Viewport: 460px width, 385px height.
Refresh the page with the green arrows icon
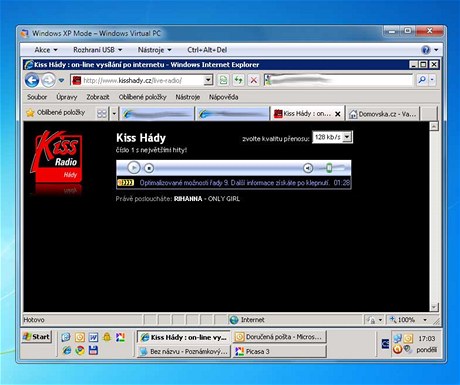click(238, 80)
